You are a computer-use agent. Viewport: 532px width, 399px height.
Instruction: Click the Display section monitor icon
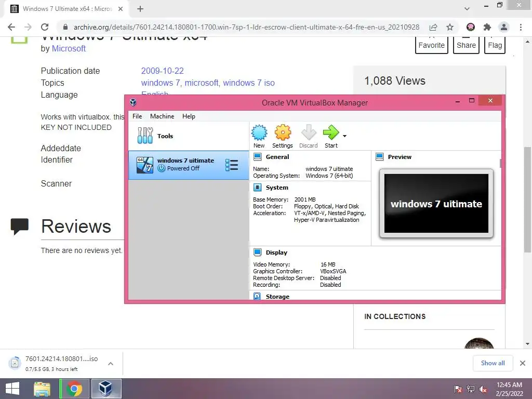[258, 252]
